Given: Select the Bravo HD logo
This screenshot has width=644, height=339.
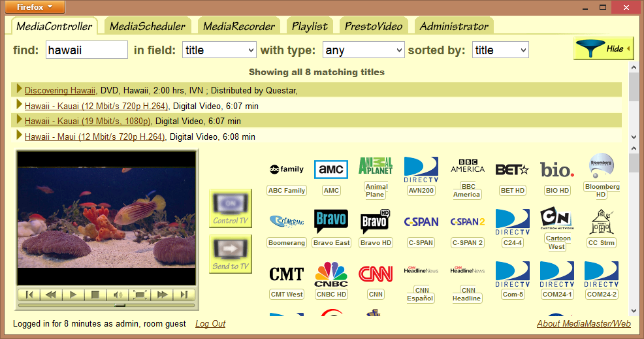Looking at the screenshot, I should [376, 221].
